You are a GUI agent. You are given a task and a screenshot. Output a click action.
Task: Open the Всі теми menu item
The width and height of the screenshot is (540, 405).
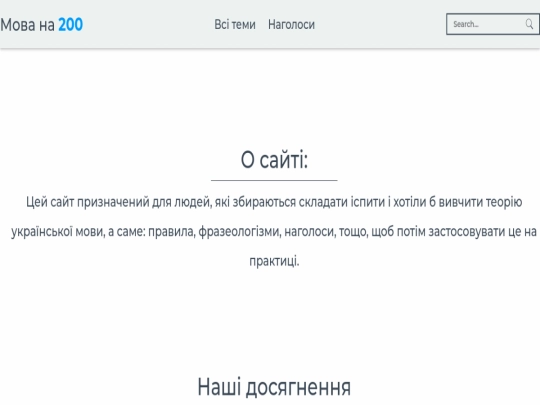pos(235,24)
